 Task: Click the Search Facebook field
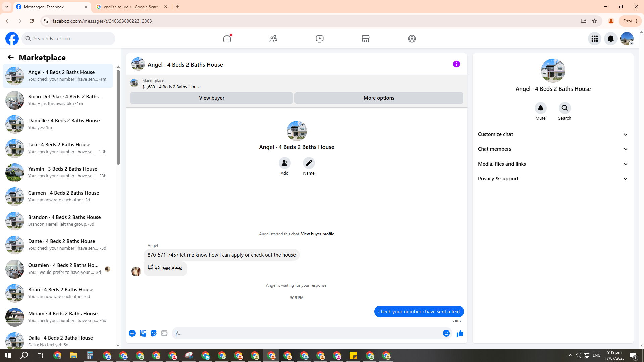(x=68, y=39)
